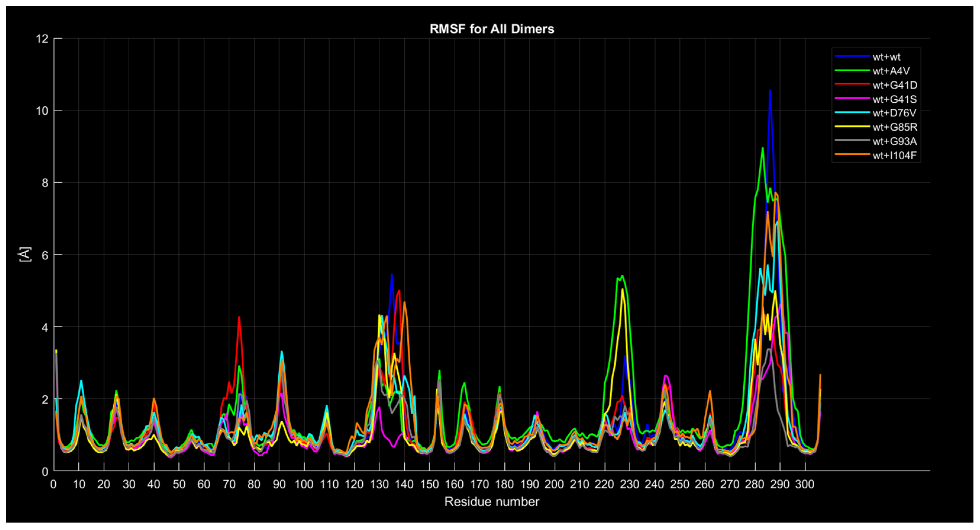Click the y-axis tick label 12
The image size is (980, 530).
[42, 39]
